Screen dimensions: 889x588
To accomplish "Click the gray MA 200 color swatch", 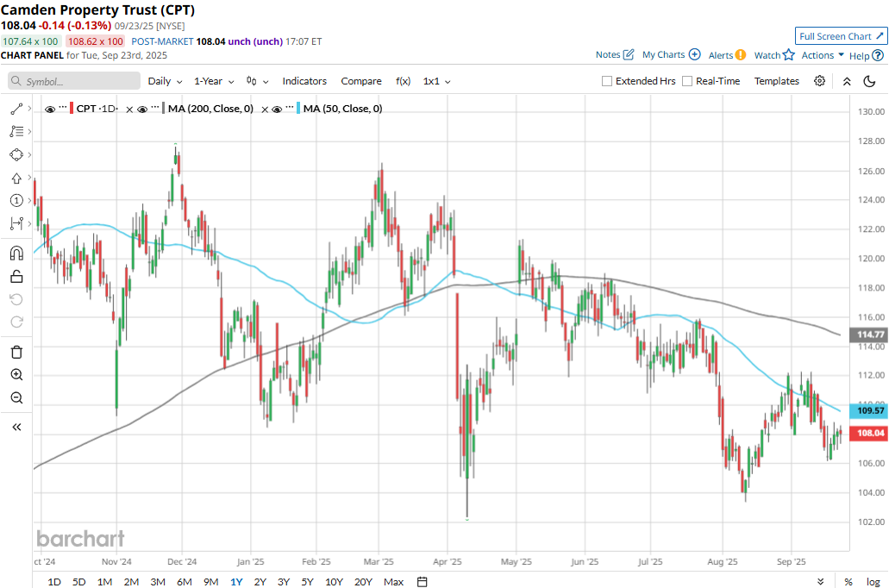I will 163,109.
